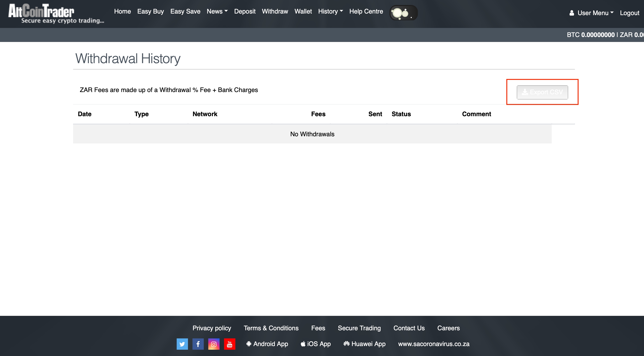Viewport: 644px width, 356px height.
Task: Open the Huawei App link
Action: (x=364, y=344)
